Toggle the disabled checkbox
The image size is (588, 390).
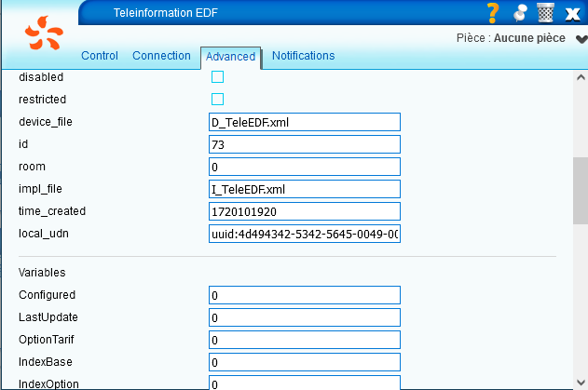[217, 77]
